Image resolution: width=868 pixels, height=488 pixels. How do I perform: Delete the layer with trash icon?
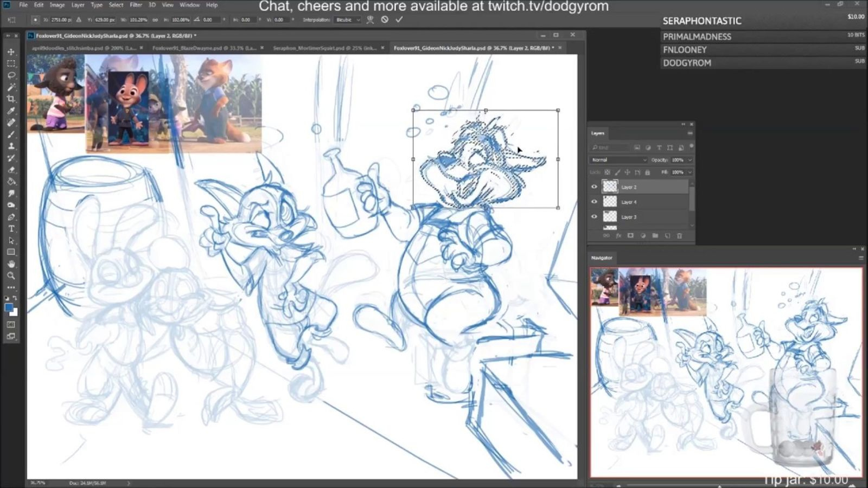pos(679,236)
